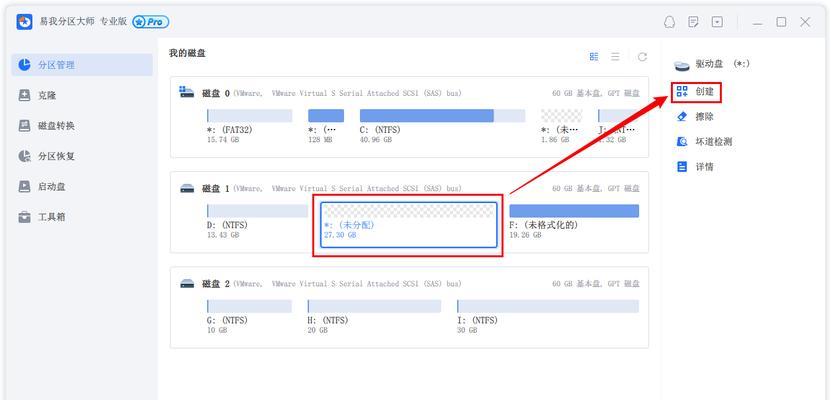Expand the title bar dropdown menu icon
Image resolution: width=831 pixels, height=400 pixels.
click(x=717, y=22)
